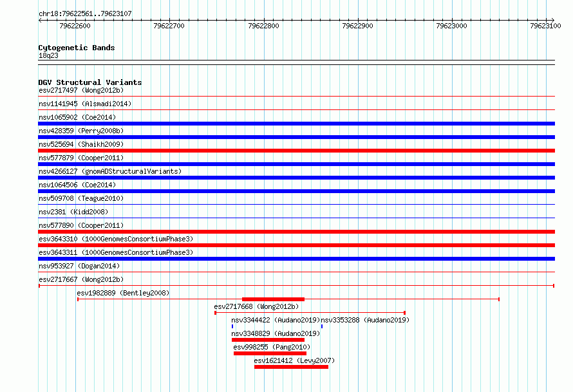This screenshot has height=392, width=573.
Task: Click the small blue marker under nsv3344422
Action: (x=232, y=326)
